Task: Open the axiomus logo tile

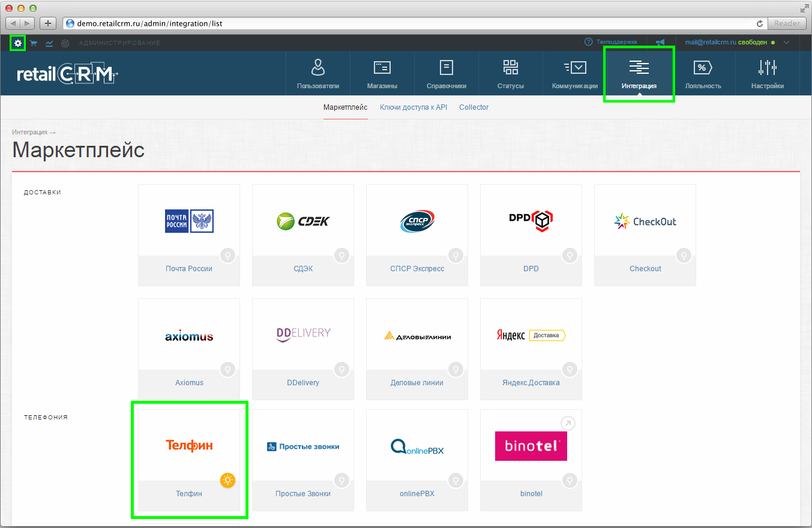Action: [189, 335]
